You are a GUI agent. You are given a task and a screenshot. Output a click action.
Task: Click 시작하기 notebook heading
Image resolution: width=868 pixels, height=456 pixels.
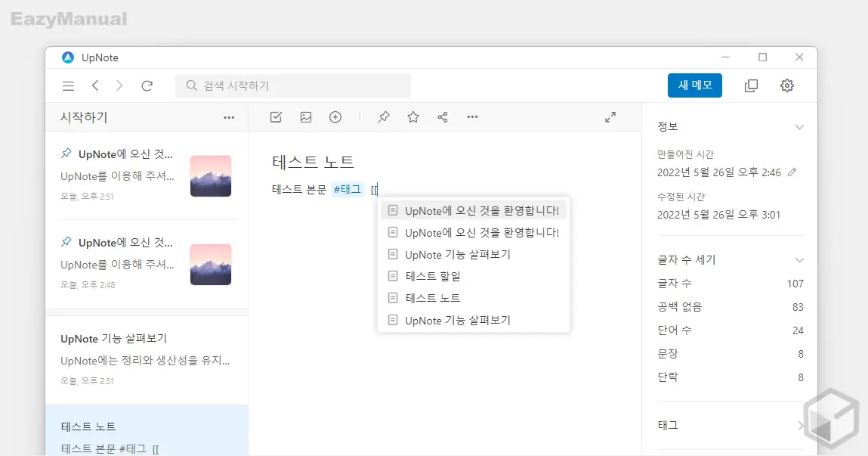click(84, 117)
